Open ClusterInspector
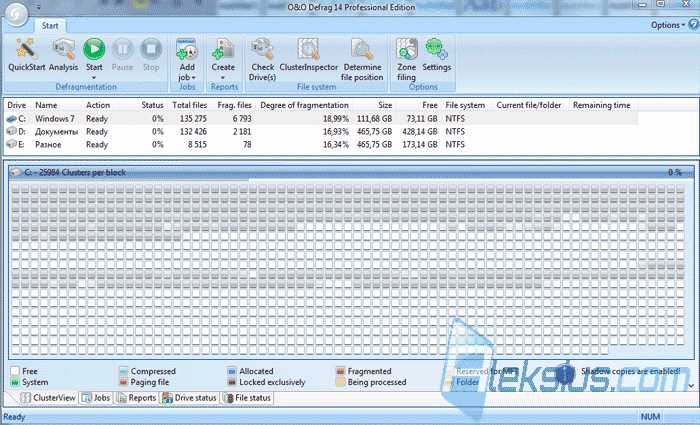 [308, 55]
